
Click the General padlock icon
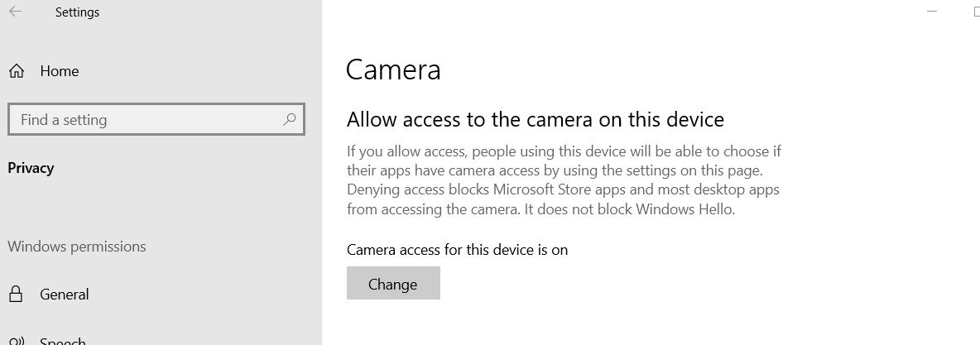17,294
